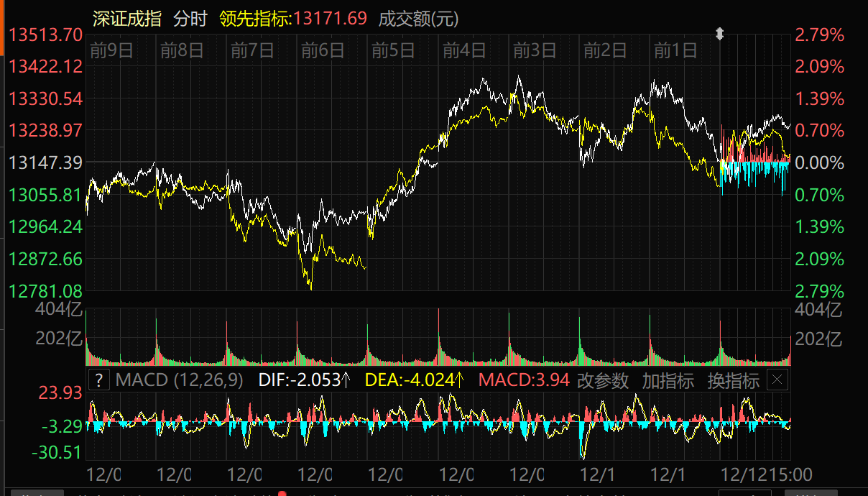Select the 前1日 day label
868x496 pixels.
coord(675,50)
